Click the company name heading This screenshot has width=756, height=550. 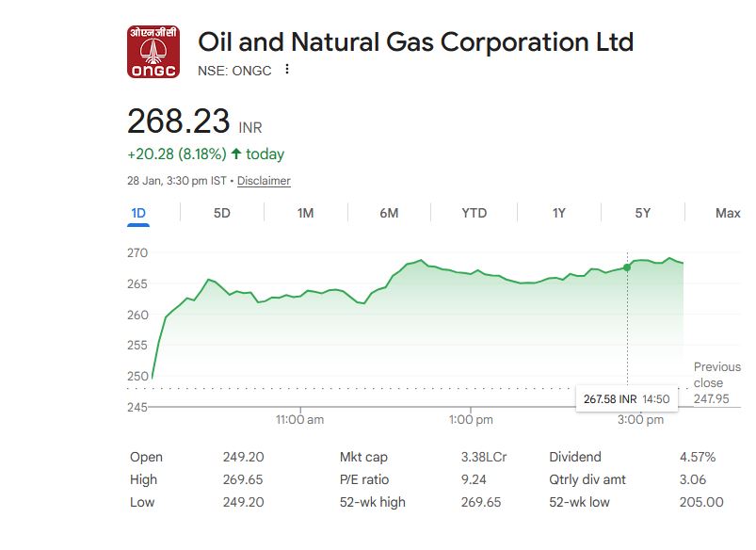click(x=415, y=42)
